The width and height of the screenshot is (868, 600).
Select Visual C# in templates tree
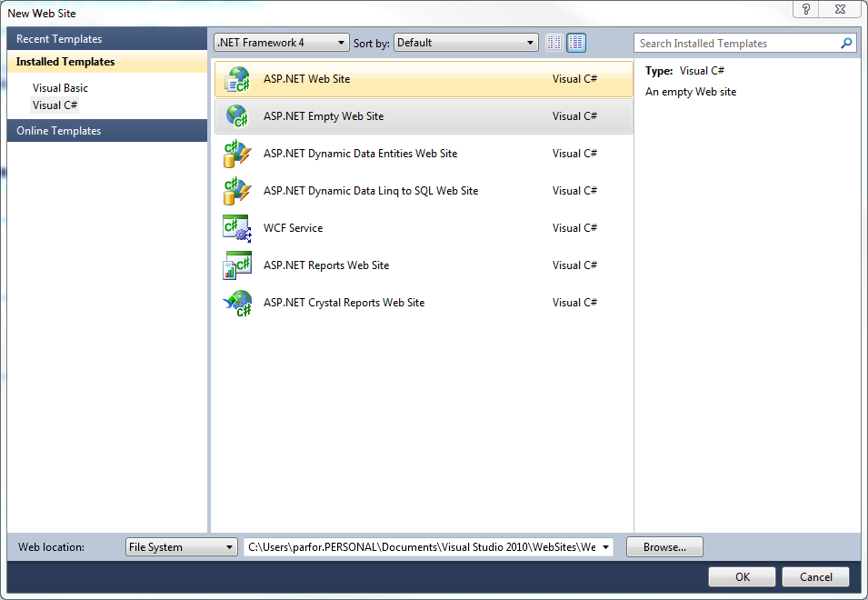(55, 105)
